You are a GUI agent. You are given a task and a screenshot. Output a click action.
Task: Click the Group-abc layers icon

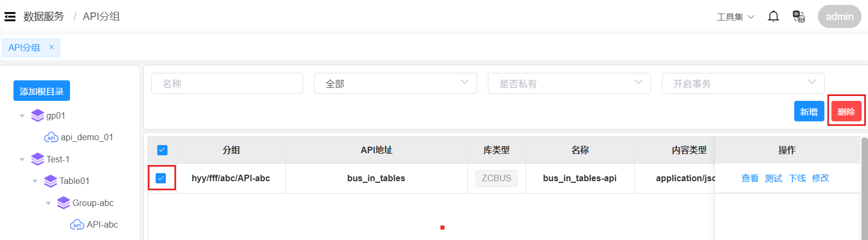tap(64, 203)
